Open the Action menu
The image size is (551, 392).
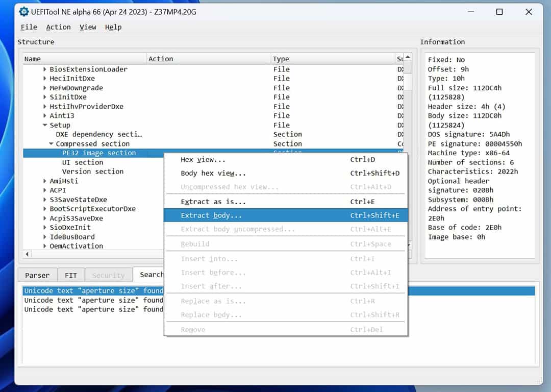[58, 27]
